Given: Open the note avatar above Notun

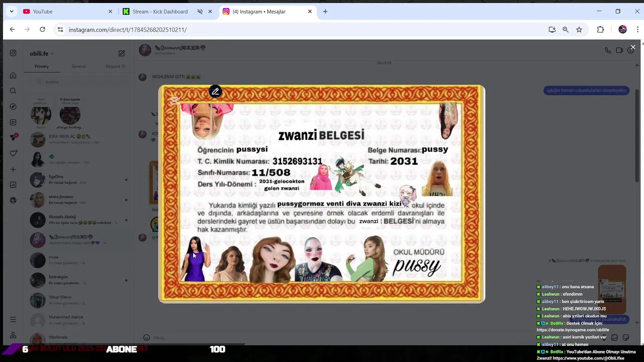Looking at the screenshot, I should tap(41, 115).
